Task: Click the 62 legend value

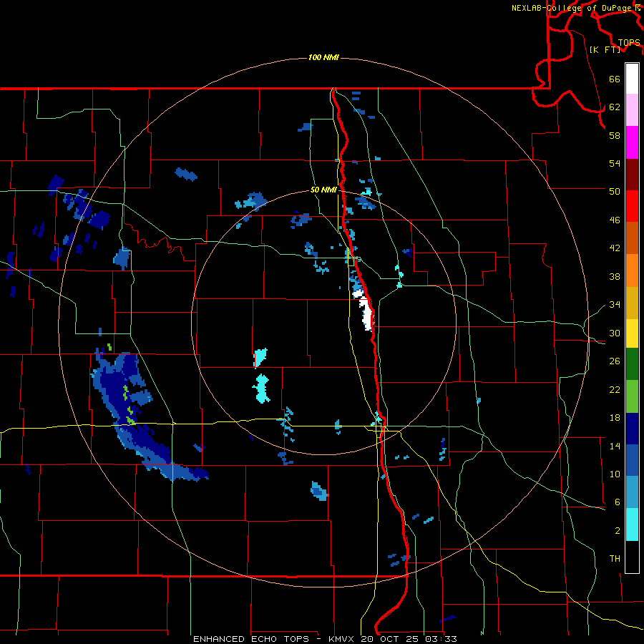Action: 615,107
